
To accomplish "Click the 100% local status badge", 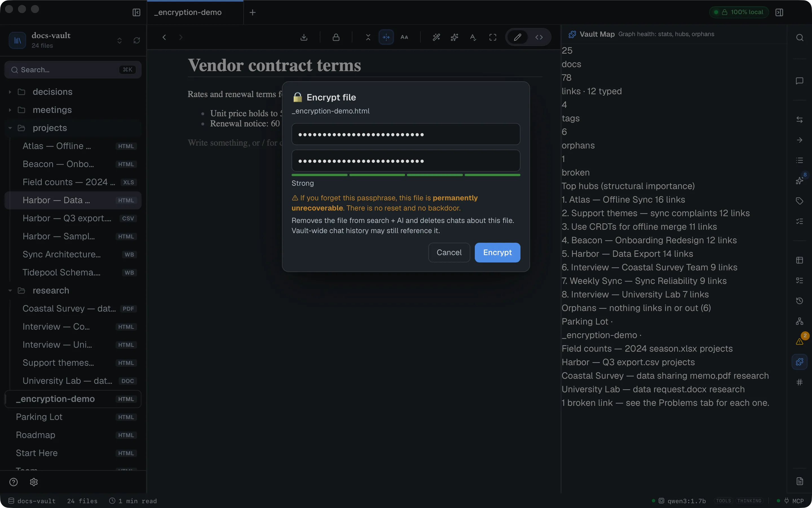I will (739, 12).
